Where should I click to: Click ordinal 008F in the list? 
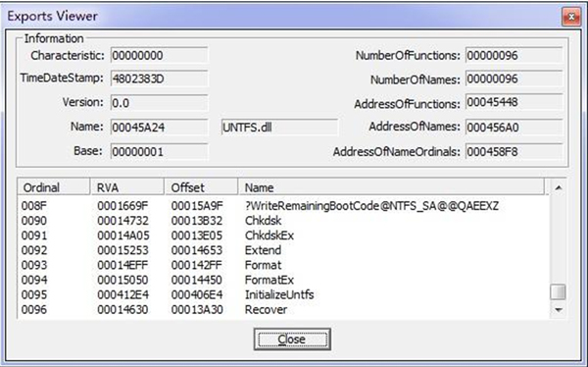pyautogui.click(x=34, y=206)
